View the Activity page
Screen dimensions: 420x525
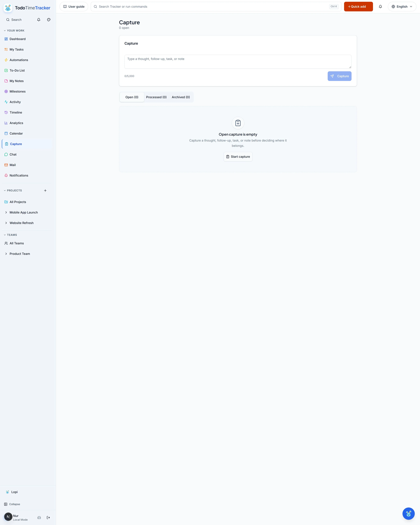(27, 102)
